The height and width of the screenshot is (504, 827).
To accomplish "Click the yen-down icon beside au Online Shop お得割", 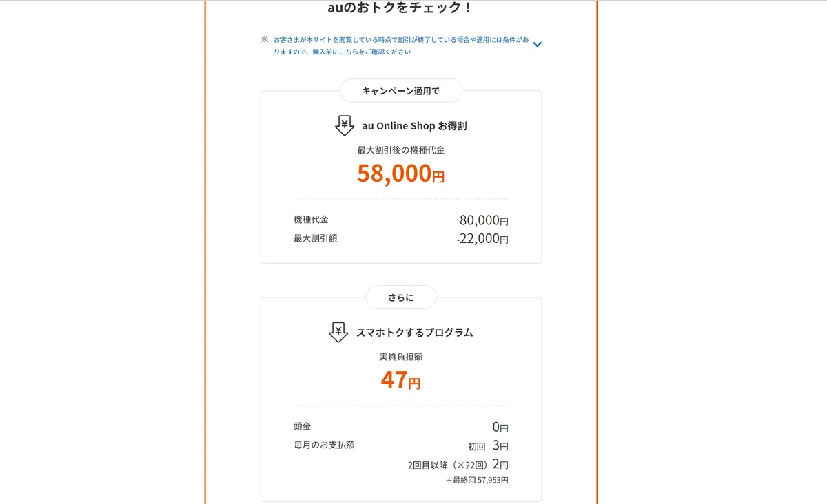I will tap(345, 125).
